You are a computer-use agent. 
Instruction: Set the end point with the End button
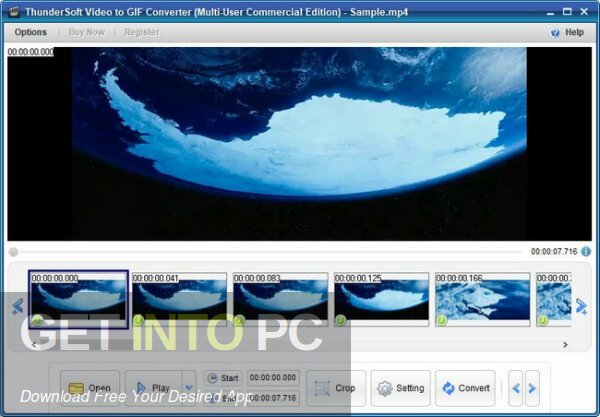223,398
